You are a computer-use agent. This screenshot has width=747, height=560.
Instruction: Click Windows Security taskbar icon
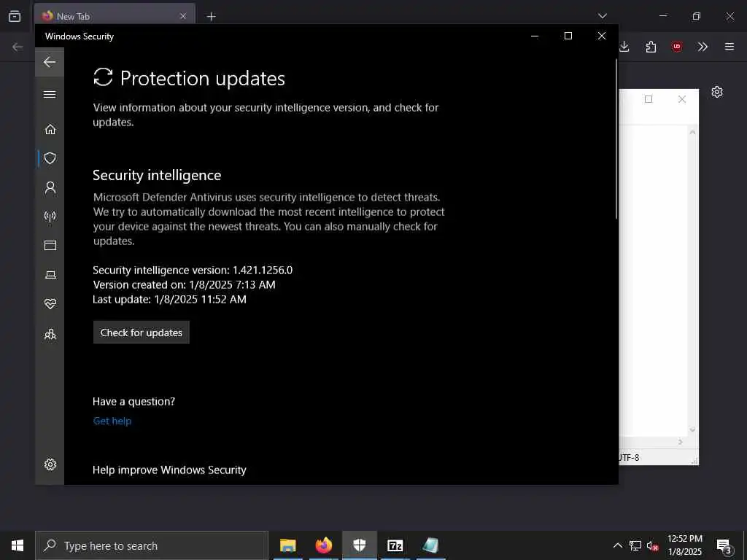[x=359, y=545]
